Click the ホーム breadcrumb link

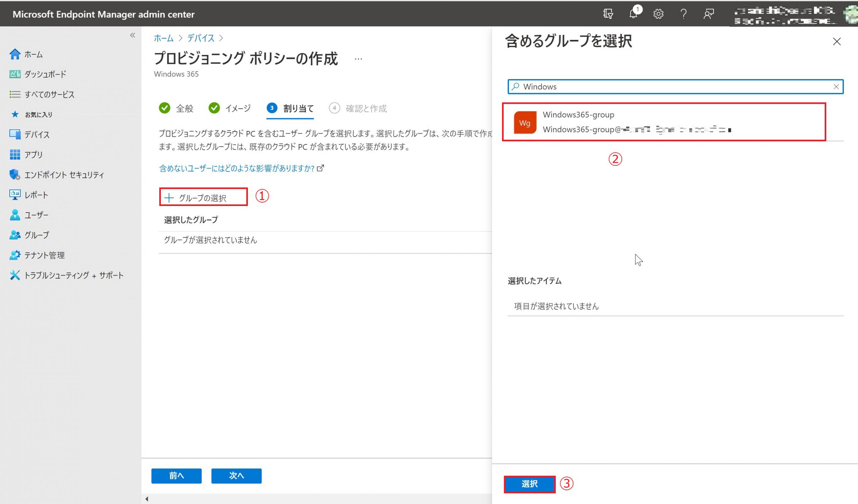pos(164,38)
